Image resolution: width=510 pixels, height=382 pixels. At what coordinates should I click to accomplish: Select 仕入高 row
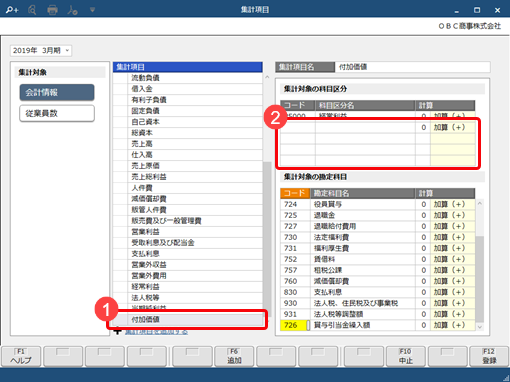click(x=188, y=155)
